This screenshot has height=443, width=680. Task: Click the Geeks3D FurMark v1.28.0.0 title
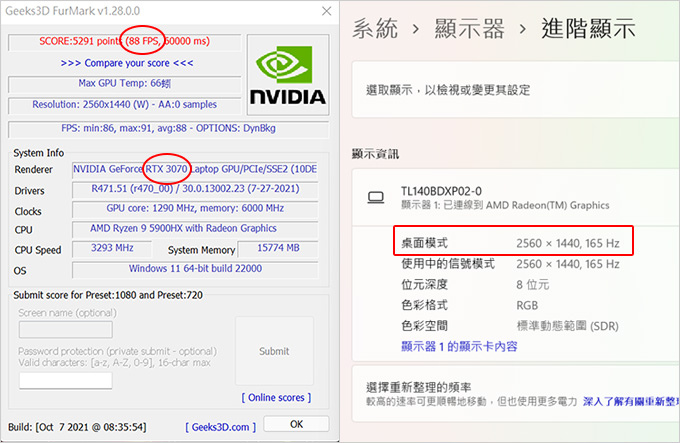click(72, 11)
